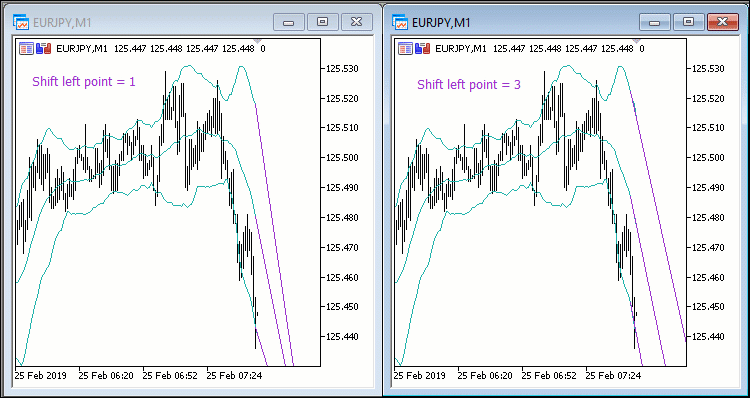This screenshot has width=750, height=398.
Task: Click the black EURJPY,M1 title text of active window
Action: 441,23
